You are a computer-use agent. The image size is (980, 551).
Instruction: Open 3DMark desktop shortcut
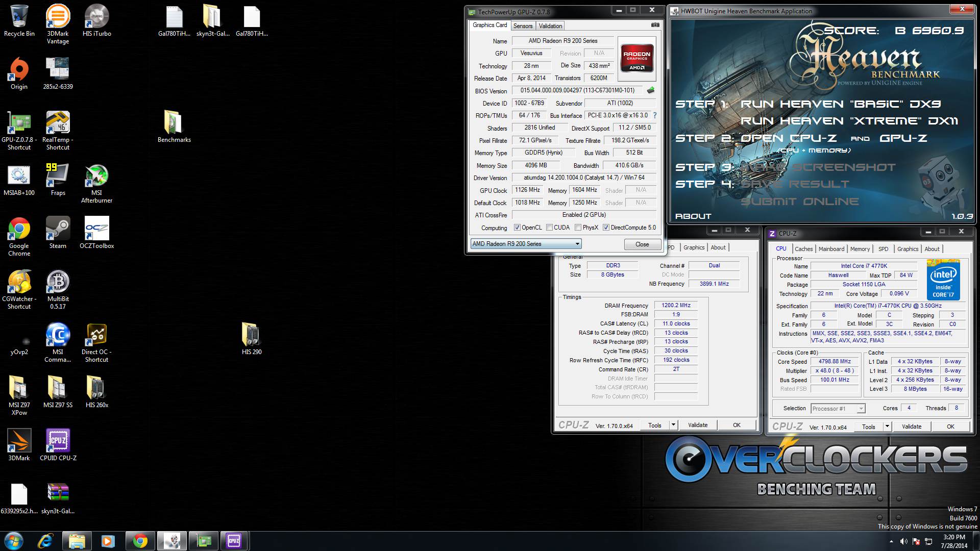pos(19,445)
